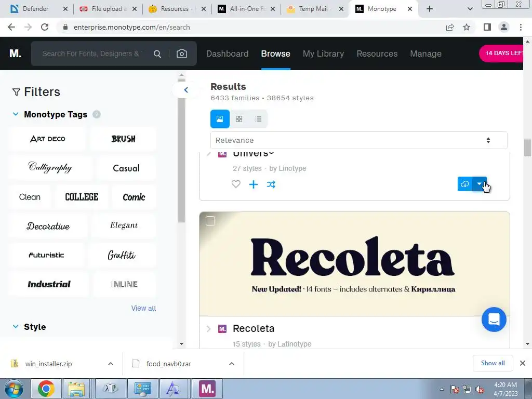
Task: Filter by the Art Deco tag
Action: [47, 139]
